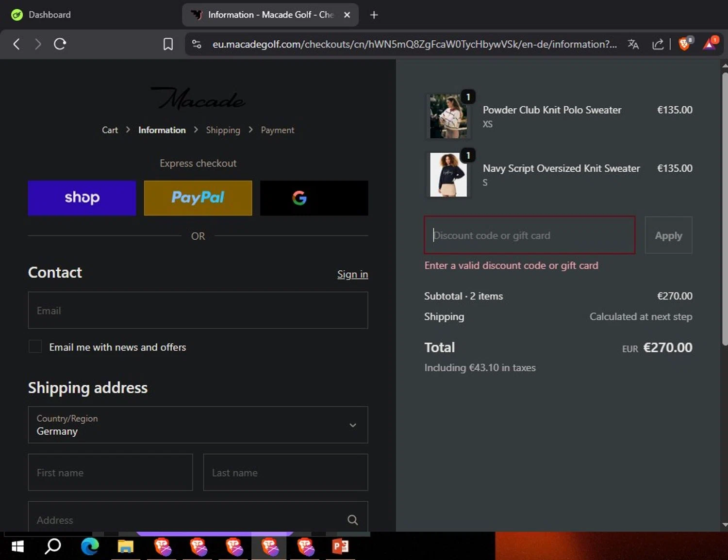
Task: Pay with the PayPal express button
Action: (x=198, y=198)
